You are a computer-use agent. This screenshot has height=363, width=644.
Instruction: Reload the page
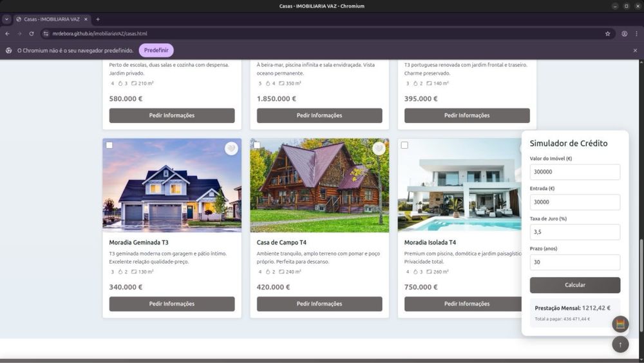[x=31, y=34]
